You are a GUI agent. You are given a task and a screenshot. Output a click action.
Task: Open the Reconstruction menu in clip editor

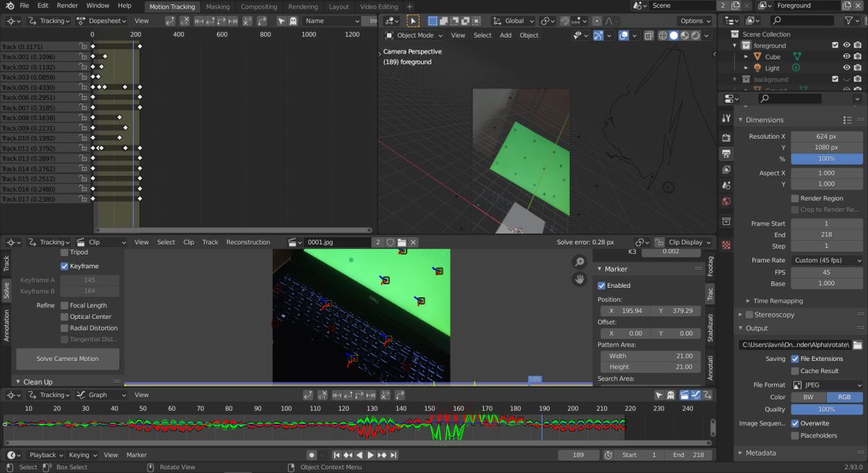(248, 242)
